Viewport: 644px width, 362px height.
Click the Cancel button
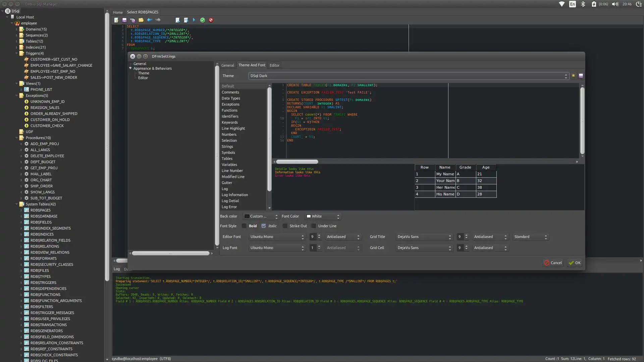point(553,263)
